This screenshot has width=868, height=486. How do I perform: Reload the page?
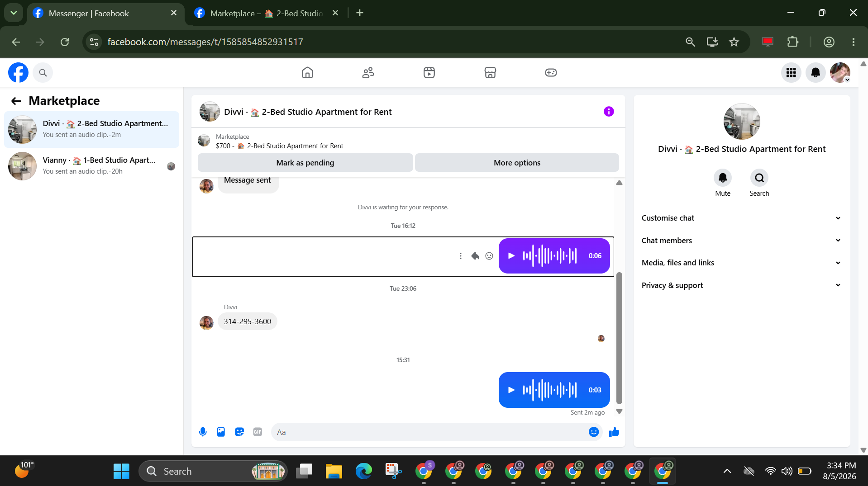pos(65,42)
